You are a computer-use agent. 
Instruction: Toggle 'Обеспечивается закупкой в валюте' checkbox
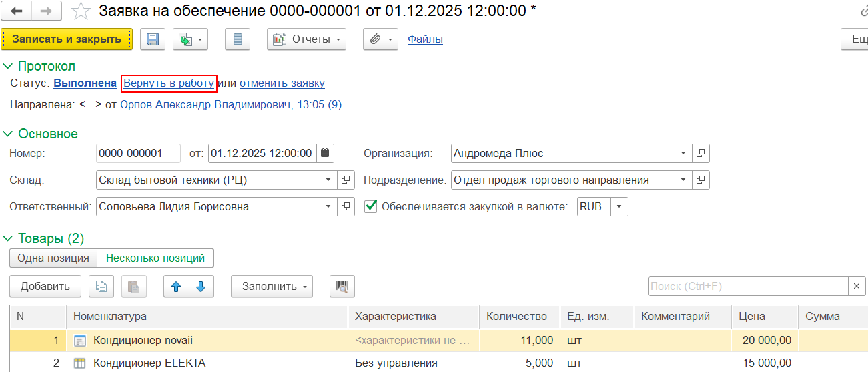coord(371,206)
